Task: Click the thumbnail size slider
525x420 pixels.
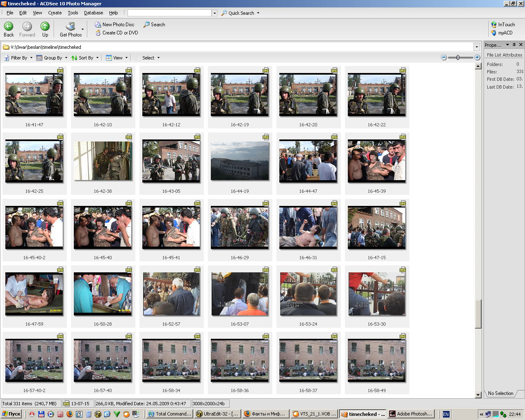Action: click(458, 57)
